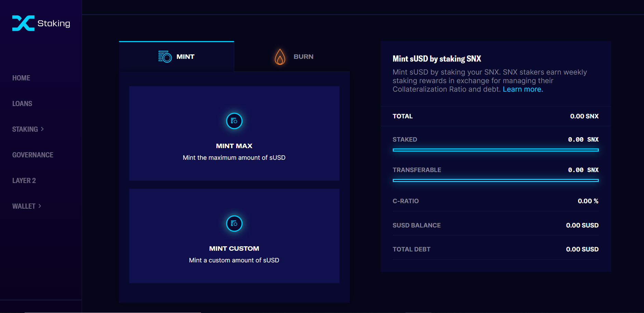Click the Staking brand text
This screenshot has width=644, height=313.
54,23
